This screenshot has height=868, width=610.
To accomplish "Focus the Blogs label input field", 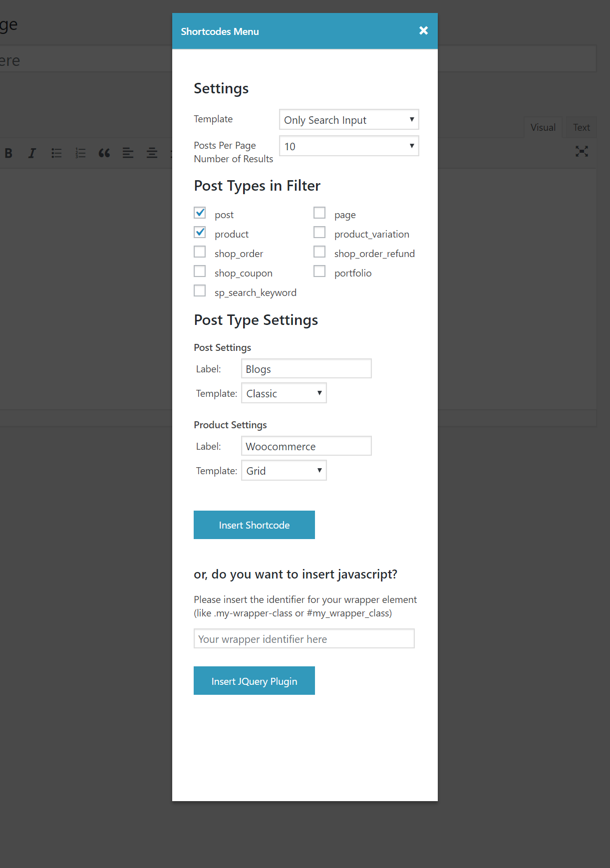I will (x=306, y=369).
